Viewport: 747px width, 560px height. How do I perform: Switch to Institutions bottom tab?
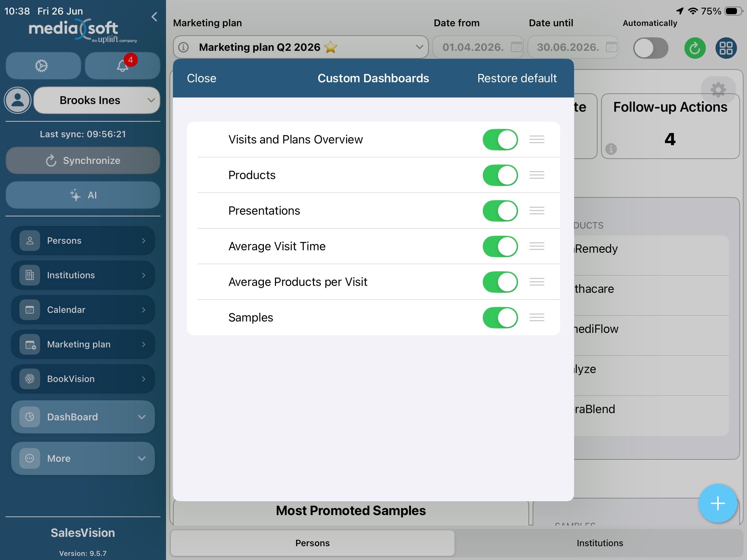[600, 543]
